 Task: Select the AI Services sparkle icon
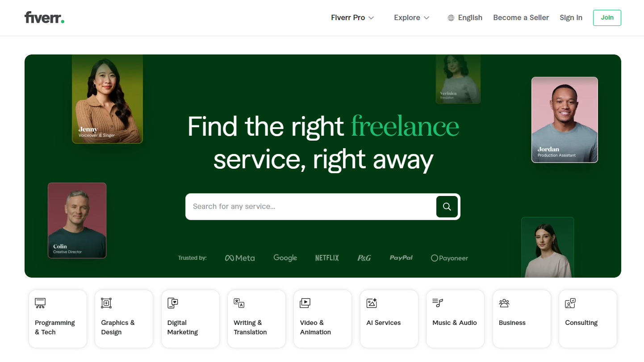[x=372, y=304]
